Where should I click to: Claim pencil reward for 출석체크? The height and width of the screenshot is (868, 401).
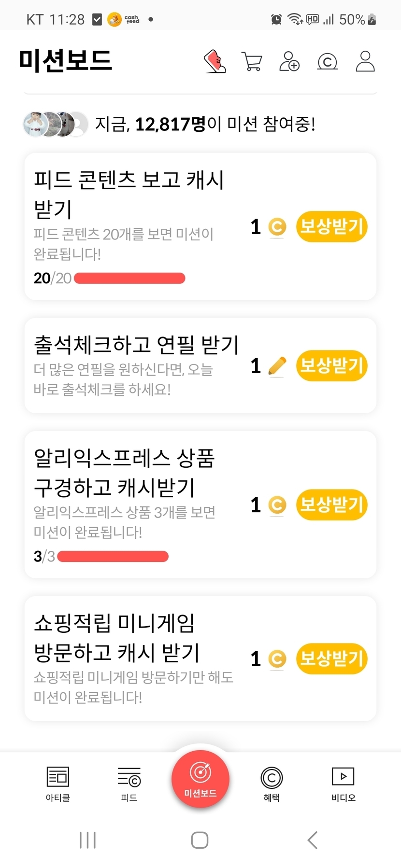[331, 365]
